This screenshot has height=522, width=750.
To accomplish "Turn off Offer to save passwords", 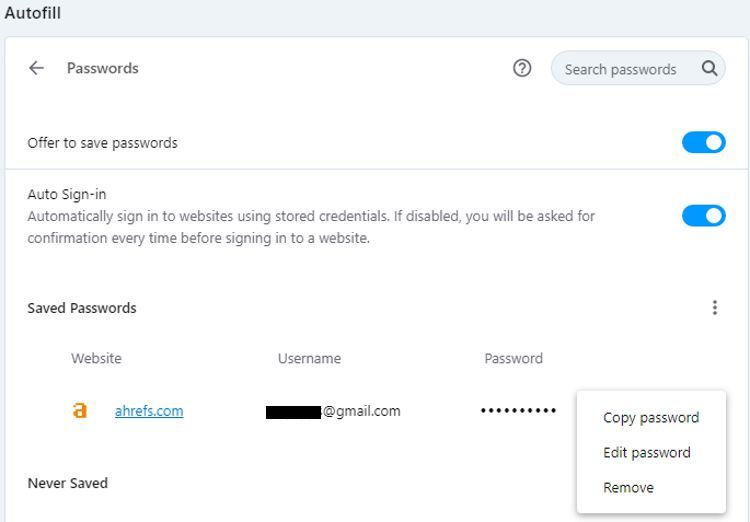I will 703,143.
